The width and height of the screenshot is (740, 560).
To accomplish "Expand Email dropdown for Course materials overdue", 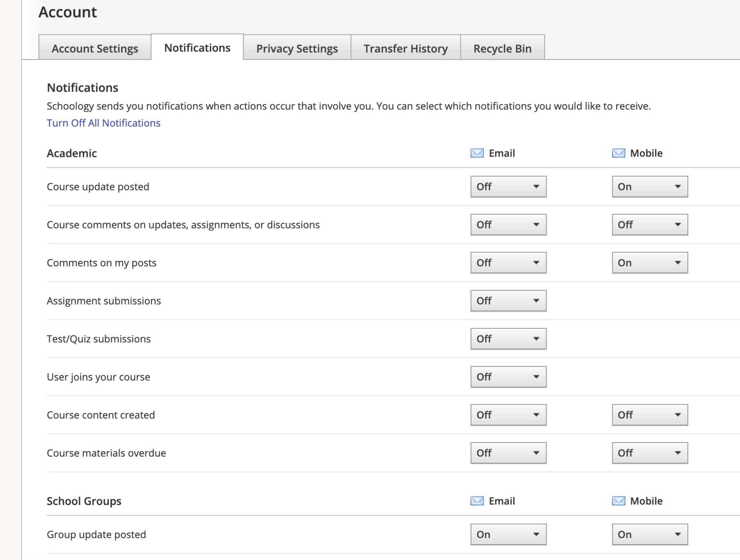I will (508, 453).
